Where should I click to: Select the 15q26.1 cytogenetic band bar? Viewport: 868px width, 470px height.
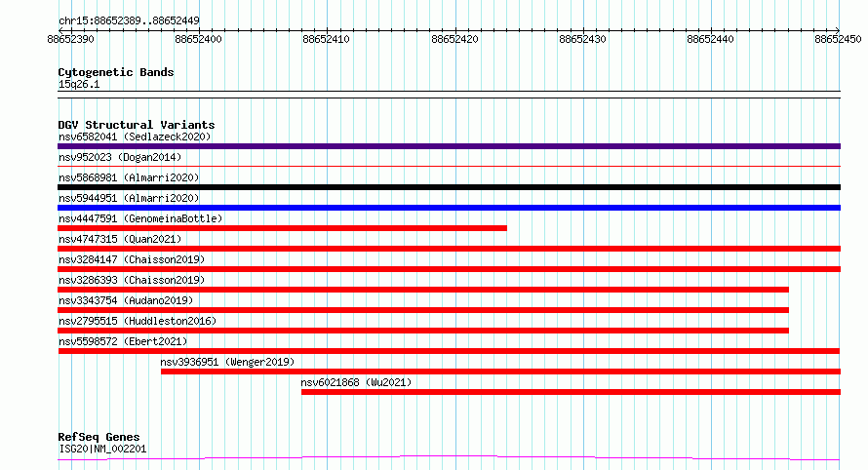tap(449, 95)
